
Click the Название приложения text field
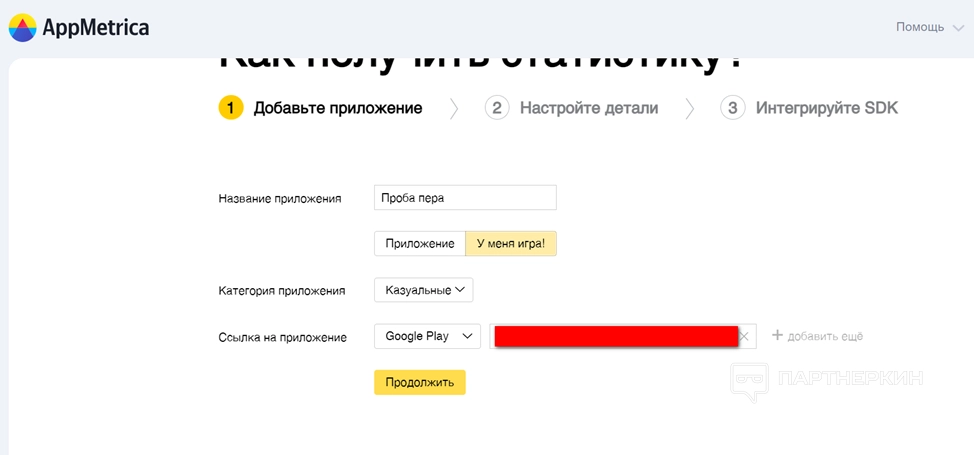[x=465, y=198]
